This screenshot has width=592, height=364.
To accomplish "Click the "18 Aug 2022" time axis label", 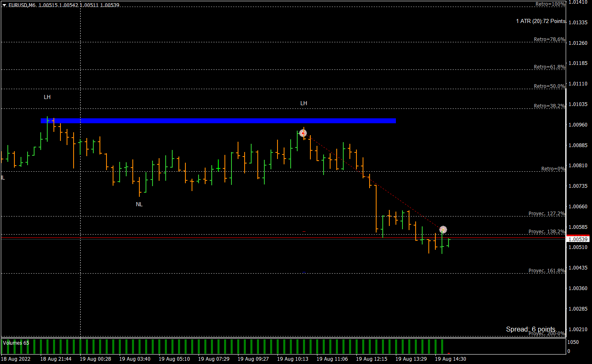I will 16,359.
